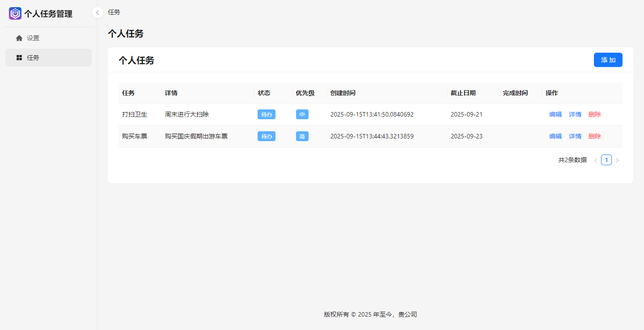
Task: View details of the 打扫卫生 task
Action: (575, 114)
